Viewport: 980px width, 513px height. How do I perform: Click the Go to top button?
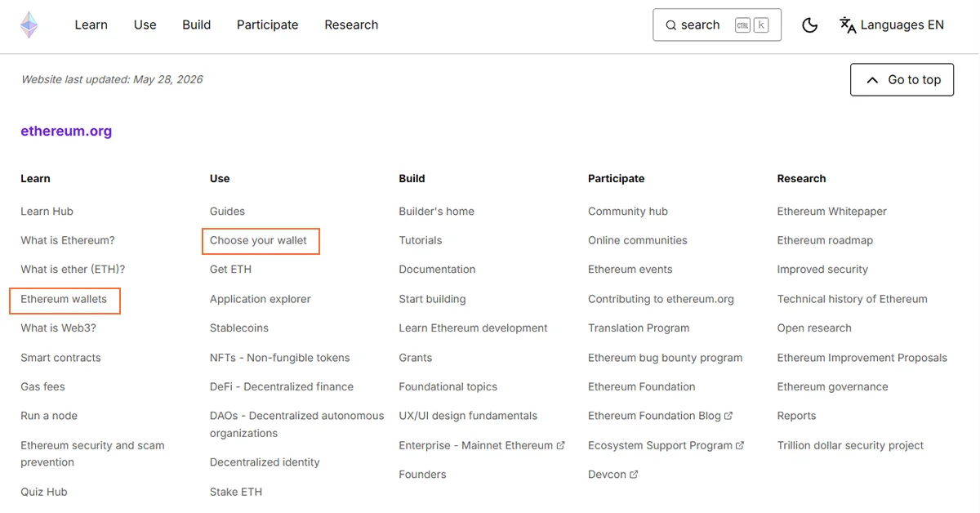tap(902, 79)
